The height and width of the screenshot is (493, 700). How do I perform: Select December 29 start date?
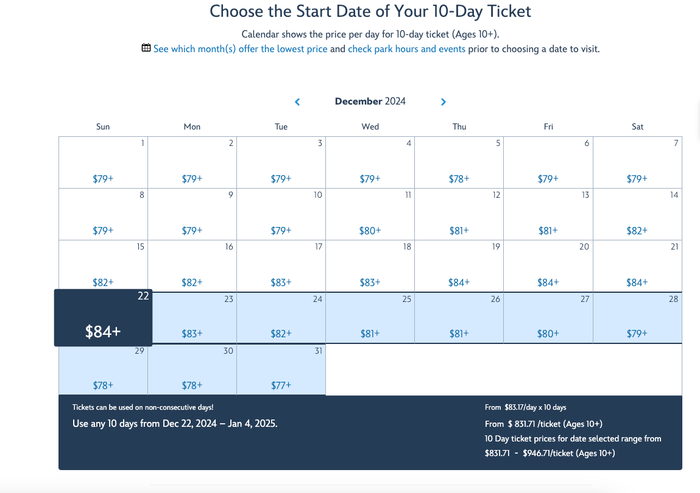[103, 370]
